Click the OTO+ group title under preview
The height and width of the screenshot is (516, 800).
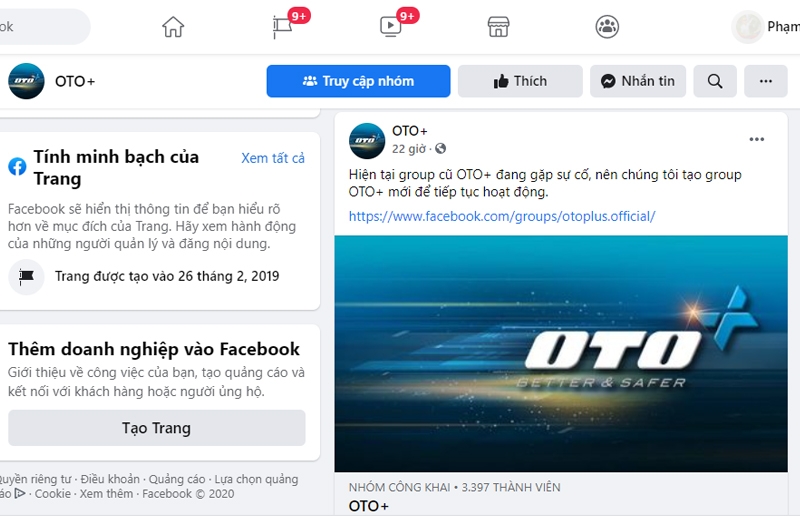[368, 506]
